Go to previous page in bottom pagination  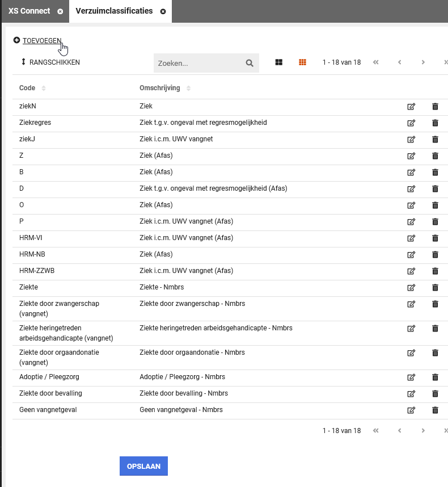pos(399,431)
